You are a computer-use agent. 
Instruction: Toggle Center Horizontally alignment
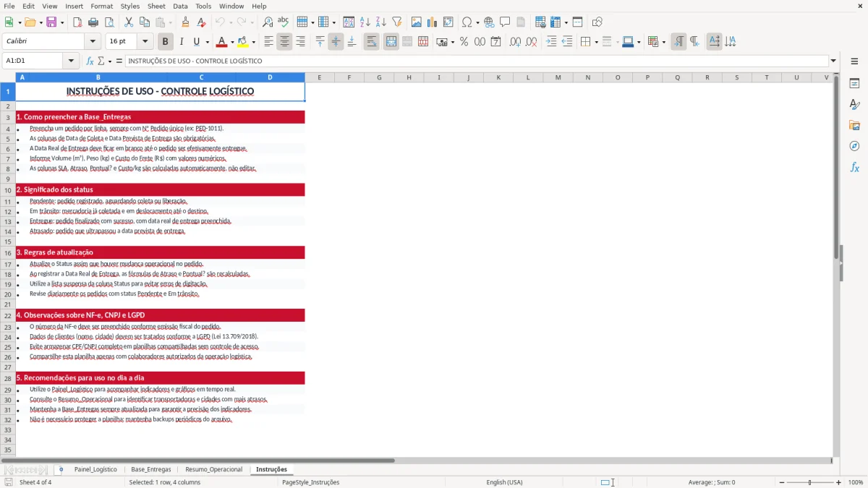click(x=284, y=42)
